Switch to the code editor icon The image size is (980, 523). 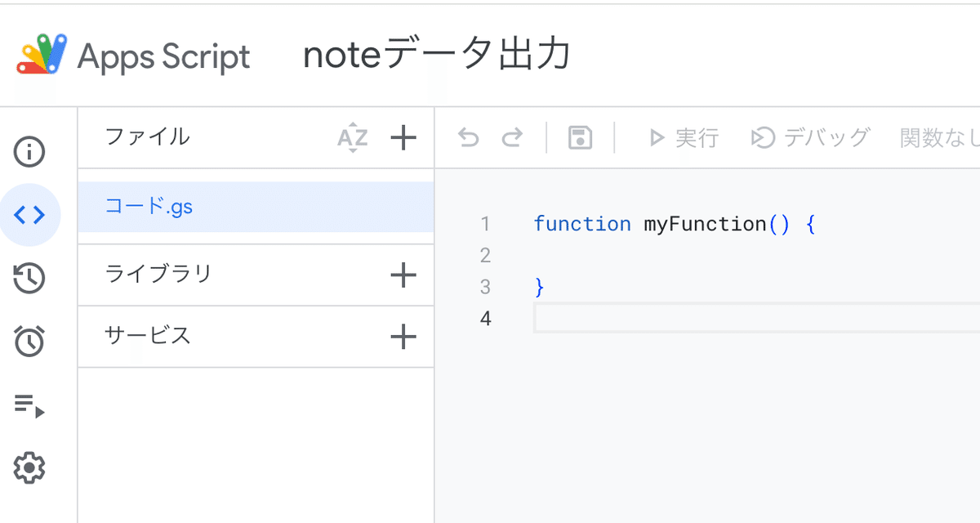click(29, 216)
